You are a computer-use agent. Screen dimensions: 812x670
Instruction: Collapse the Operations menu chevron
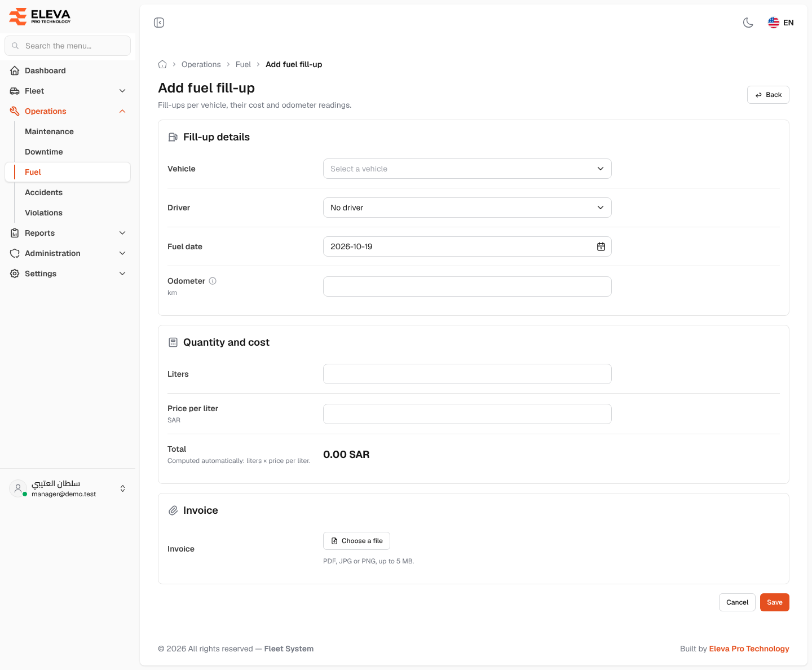122,111
